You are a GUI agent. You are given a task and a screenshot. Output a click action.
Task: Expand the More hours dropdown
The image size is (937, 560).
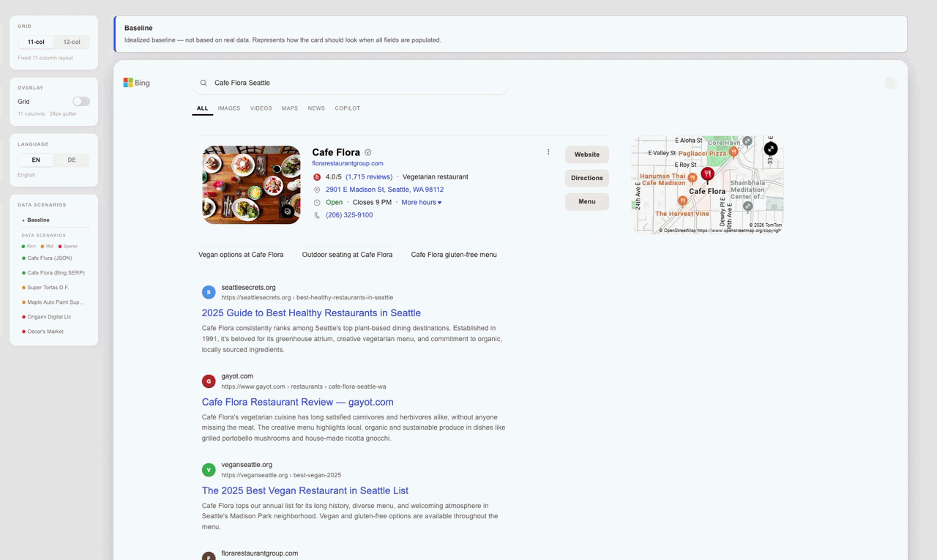click(x=421, y=202)
